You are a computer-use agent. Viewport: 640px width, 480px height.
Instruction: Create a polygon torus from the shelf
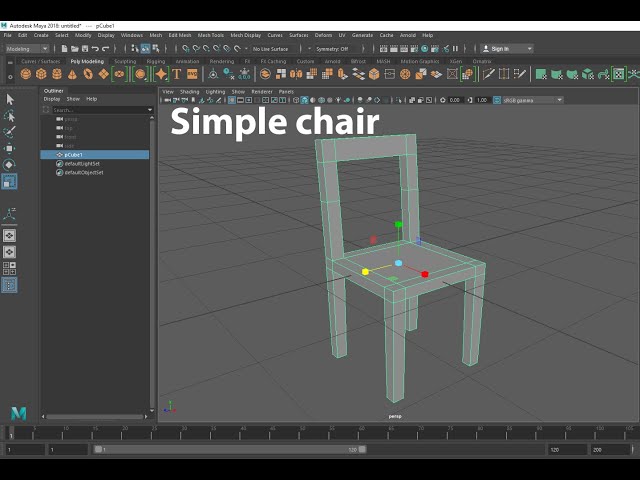[x=88, y=74]
